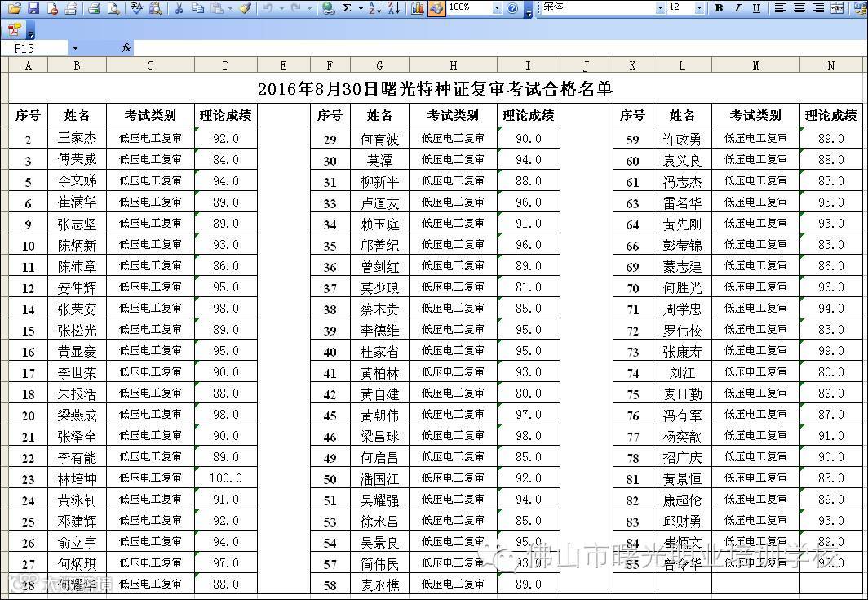Viewport: 868px width, 600px height.
Task: Open the Chart Wizard icon
Action: click(x=418, y=8)
